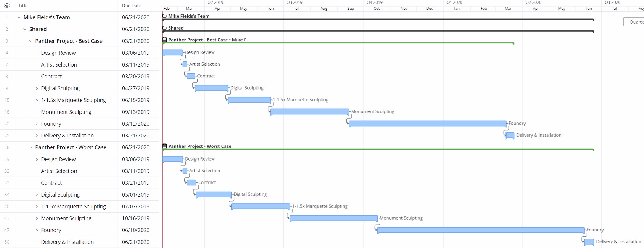Select the Best Case Foundry Gantt bar
644x248 pixels.
coord(427,124)
